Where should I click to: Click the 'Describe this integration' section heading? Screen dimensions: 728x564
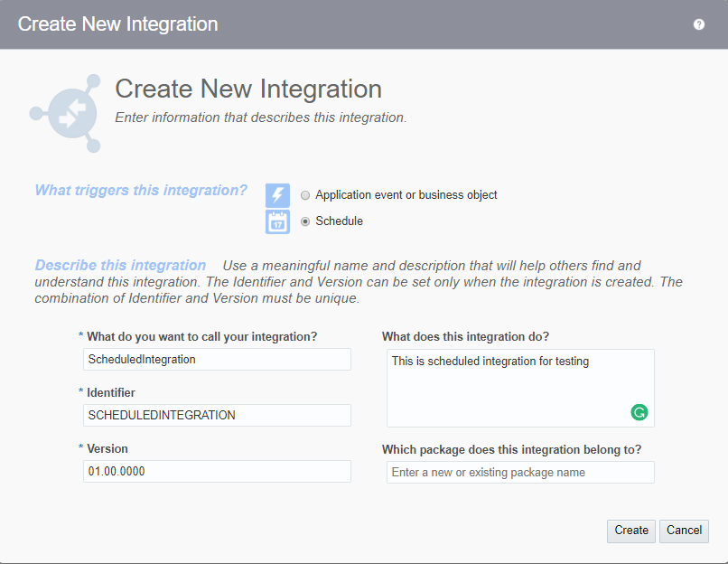[121, 266]
